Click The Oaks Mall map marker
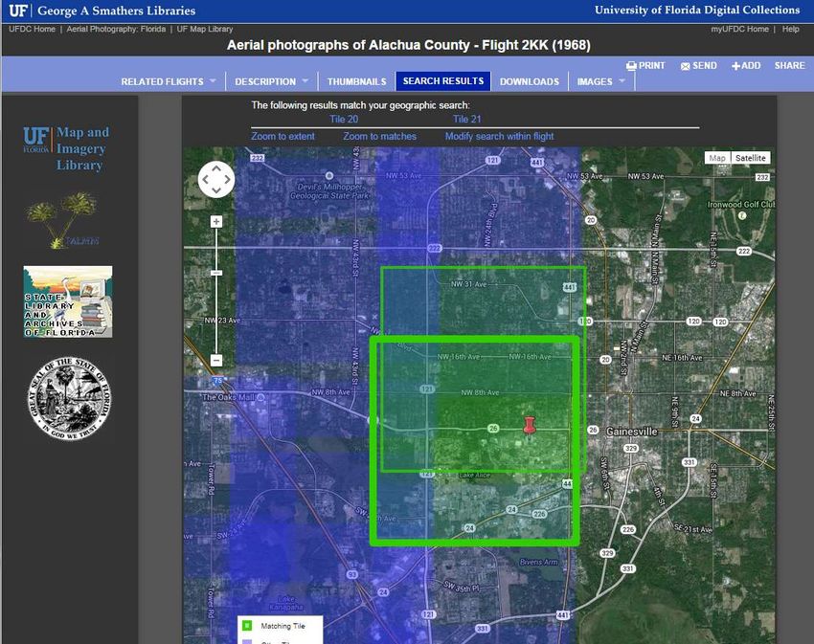This screenshot has height=644, width=814. click(x=261, y=397)
